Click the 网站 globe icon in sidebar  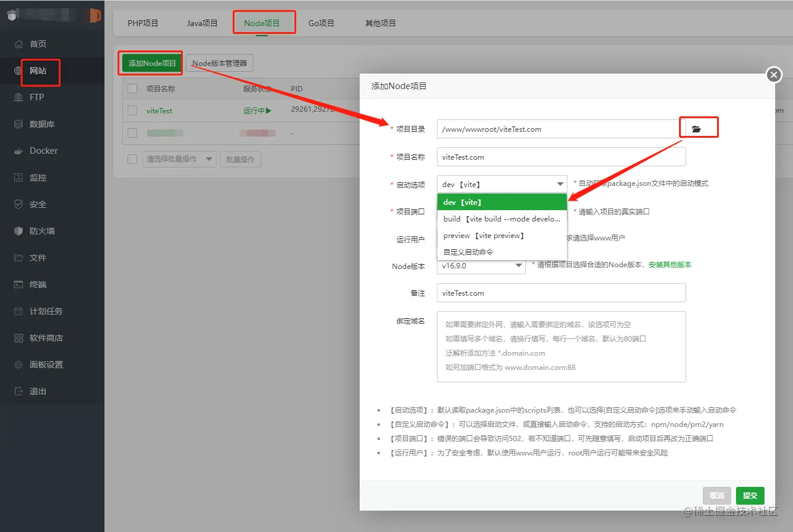[x=18, y=71]
